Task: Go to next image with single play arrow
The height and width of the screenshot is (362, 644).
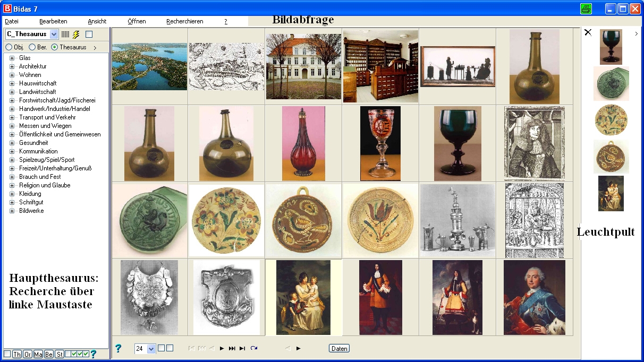Action: click(x=222, y=348)
